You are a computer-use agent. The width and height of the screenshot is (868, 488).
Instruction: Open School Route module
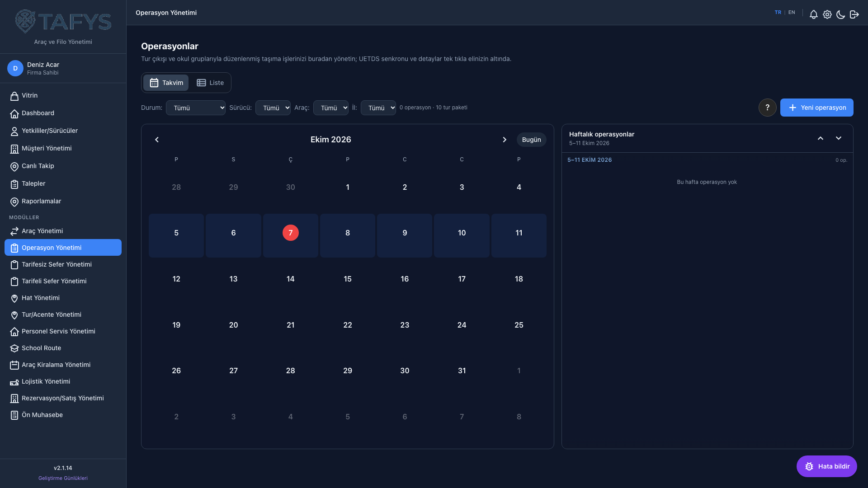pos(63,348)
